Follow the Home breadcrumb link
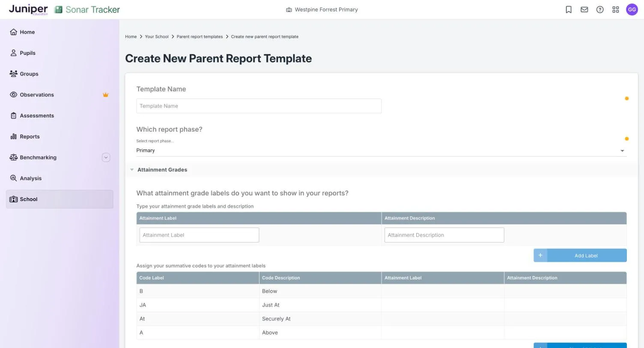 click(x=131, y=37)
